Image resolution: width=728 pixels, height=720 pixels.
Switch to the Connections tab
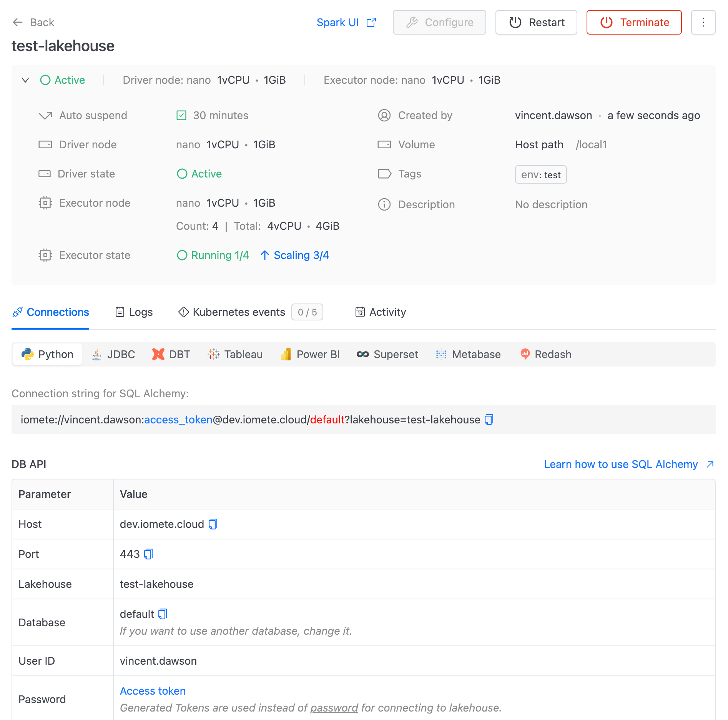tap(50, 312)
